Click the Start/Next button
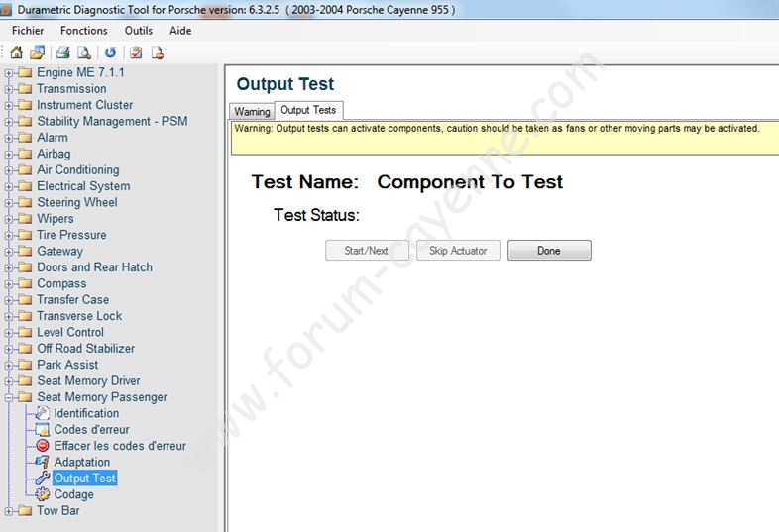779x532 pixels. pyautogui.click(x=367, y=251)
